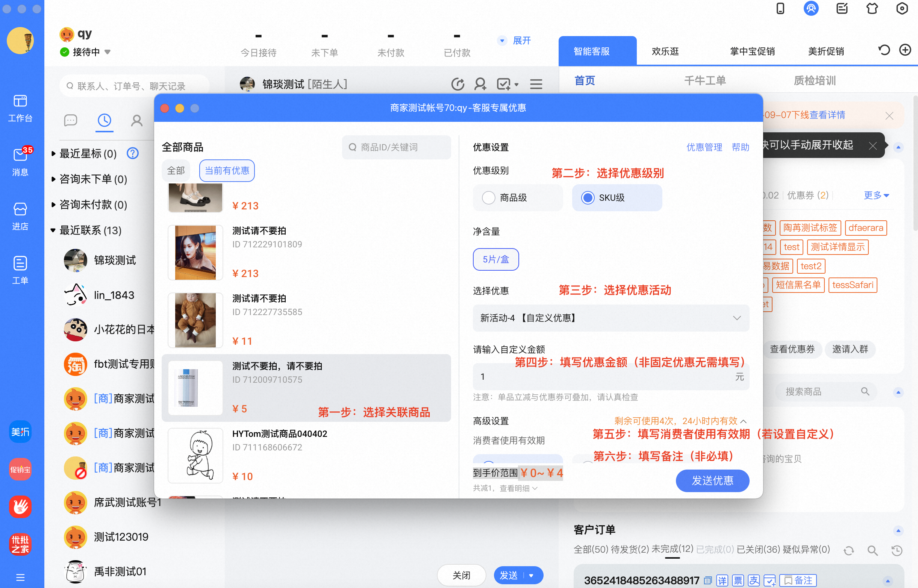Click the help question mark beside 最近星标
The image size is (918, 588).
pos(132,153)
